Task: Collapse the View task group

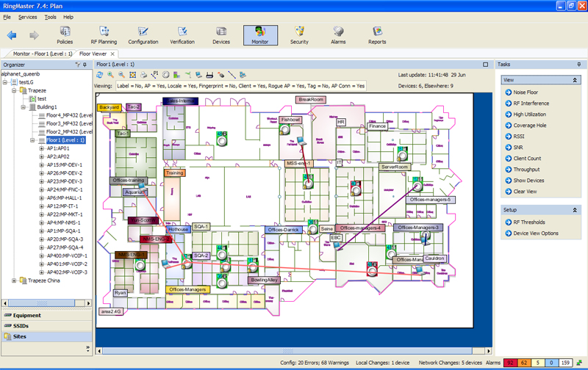Action: [x=575, y=80]
